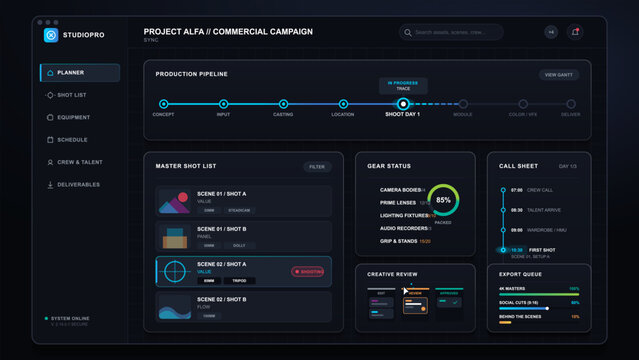Image resolution: width=639 pixels, height=360 pixels.
Task: Open Scene 01 / Shot A mountain thumbnail
Action: click(174, 201)
